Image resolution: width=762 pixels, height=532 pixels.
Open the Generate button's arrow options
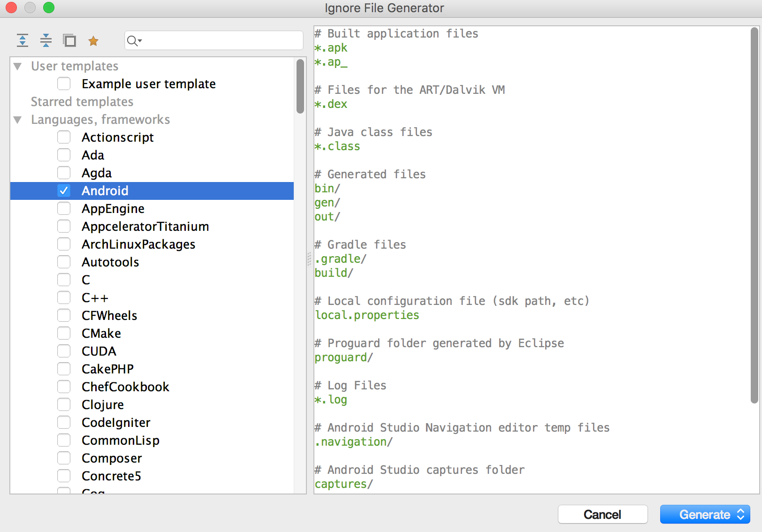(x=741, y=514)
